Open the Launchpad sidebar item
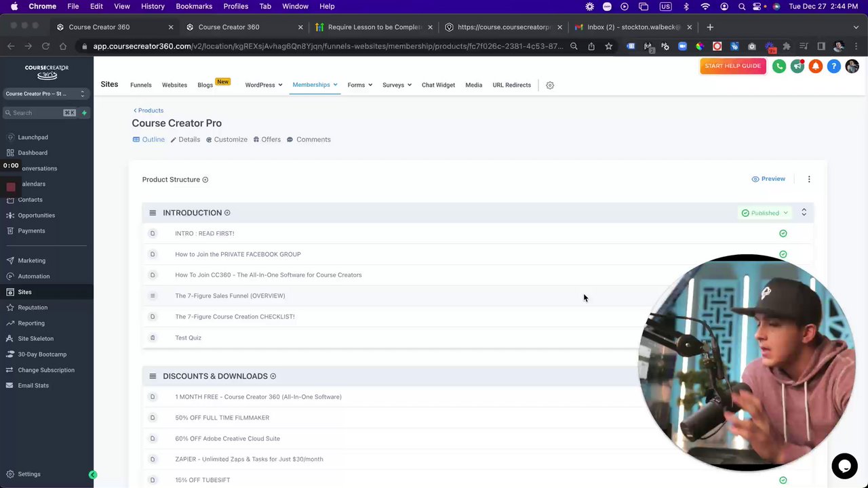The image size is (868, 488). click(x=33, y=137)
